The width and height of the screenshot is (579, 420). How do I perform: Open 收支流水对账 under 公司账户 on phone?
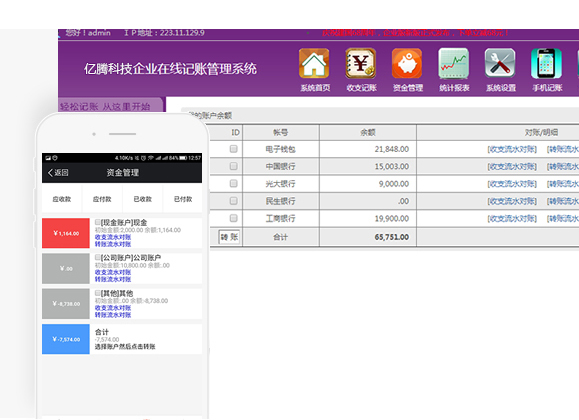tap(113, 272)
